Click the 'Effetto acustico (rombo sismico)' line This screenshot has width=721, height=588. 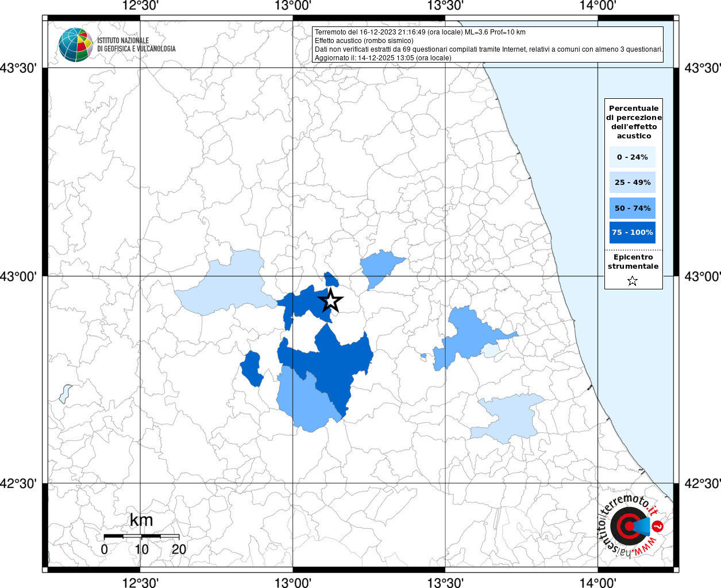pyautogui.click(x=364, y=41)
